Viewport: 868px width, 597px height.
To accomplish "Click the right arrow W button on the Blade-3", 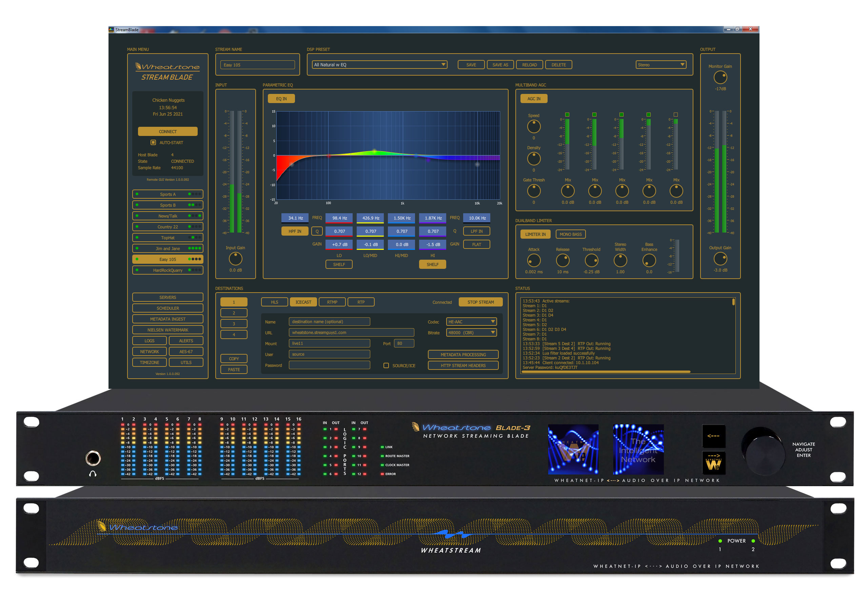I will [x=713, y=463].
